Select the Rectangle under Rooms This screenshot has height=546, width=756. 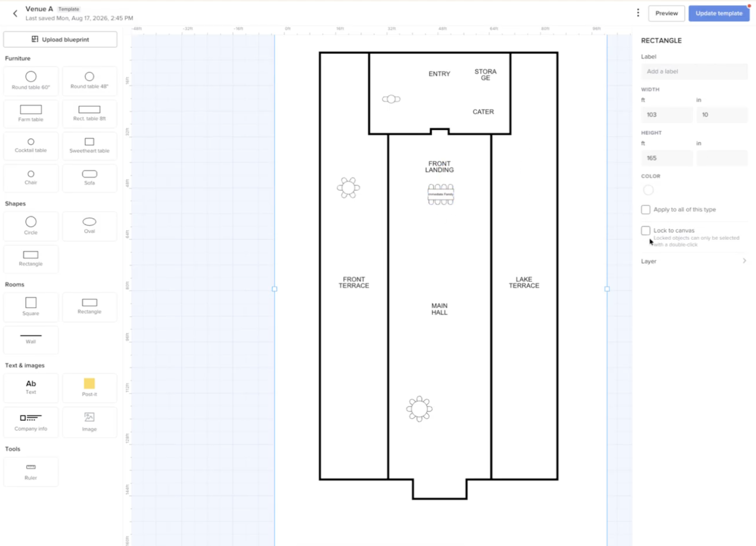pyautogui.click(x=89, y=307)
